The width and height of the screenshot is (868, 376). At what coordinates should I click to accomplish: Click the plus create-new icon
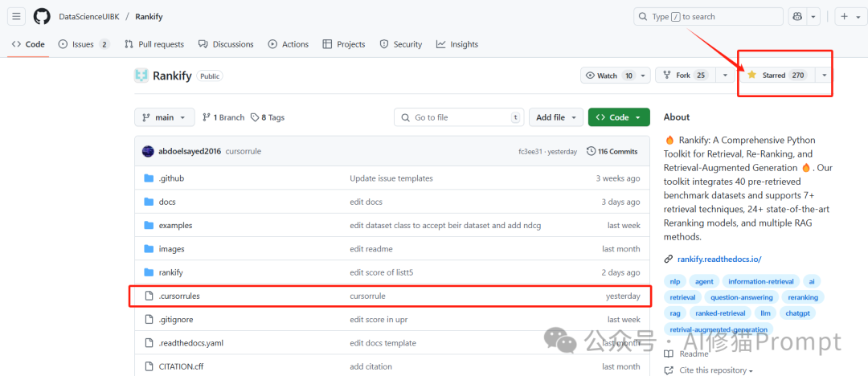click(844, 17)
